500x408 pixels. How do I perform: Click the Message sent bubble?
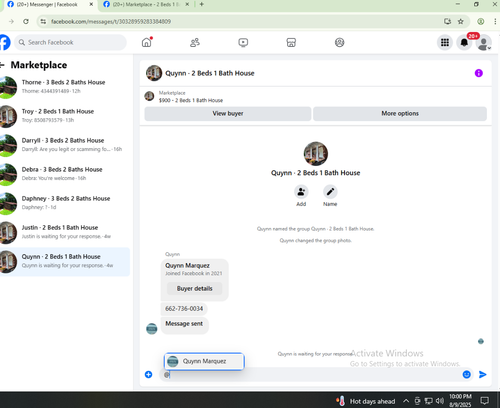184,325
